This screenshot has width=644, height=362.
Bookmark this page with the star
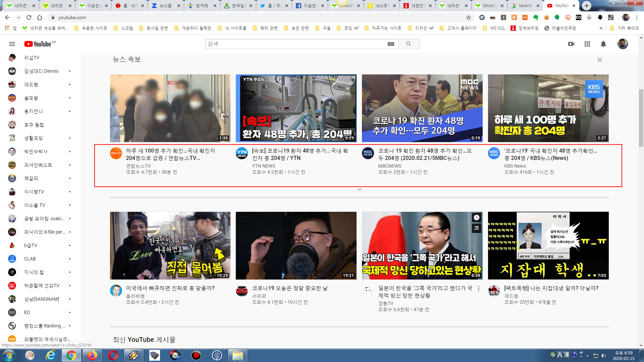tap(469, 17)
